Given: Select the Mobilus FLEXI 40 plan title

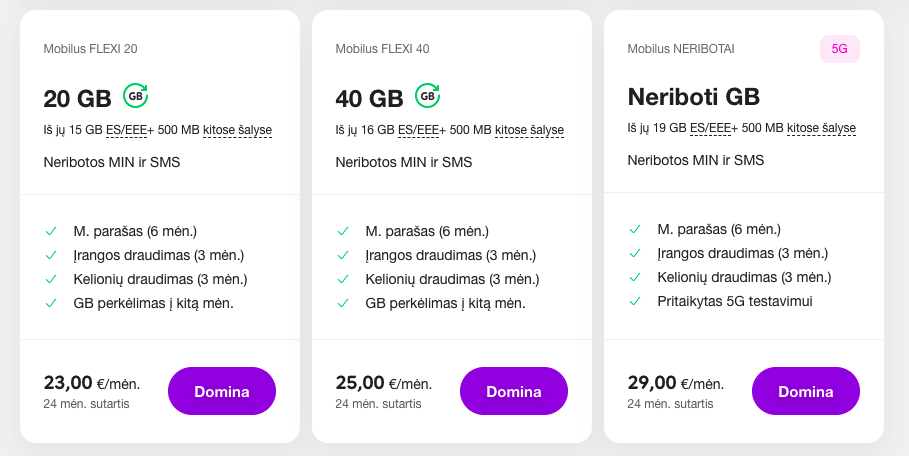Looking at the screenshot, I should click(383, 49).
